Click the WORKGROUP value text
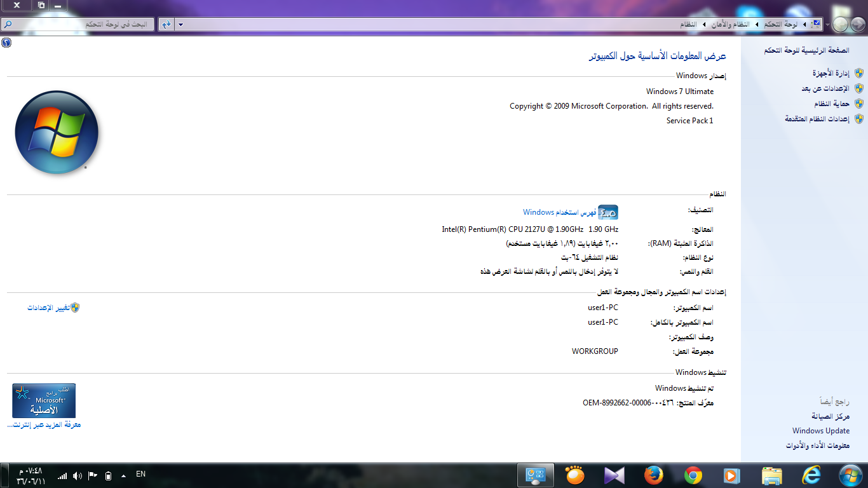Image resolution: width=868 pixels, height=488 pixels. click(595, 351)
